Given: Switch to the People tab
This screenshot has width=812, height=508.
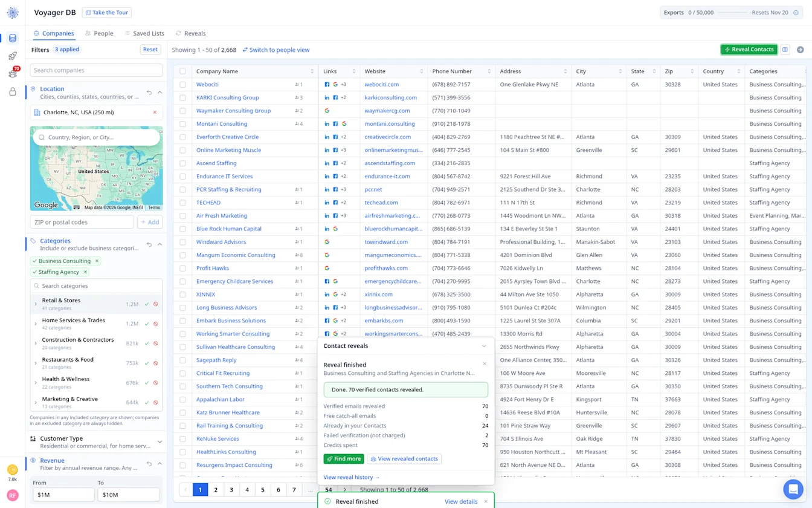Looking at the screenshot, I should (x=99, y=33).
